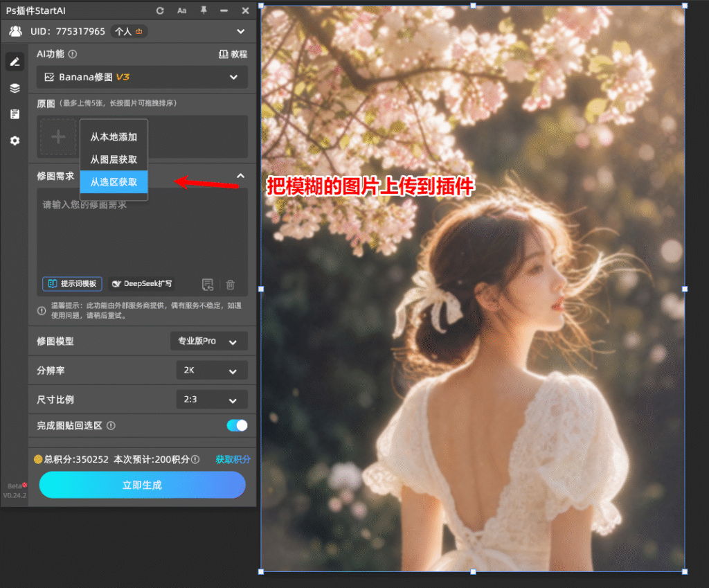This screenshot has width=709, height=588.
Task: Click the info icon beside 完成图贴回选区
Action: [111, 426]
